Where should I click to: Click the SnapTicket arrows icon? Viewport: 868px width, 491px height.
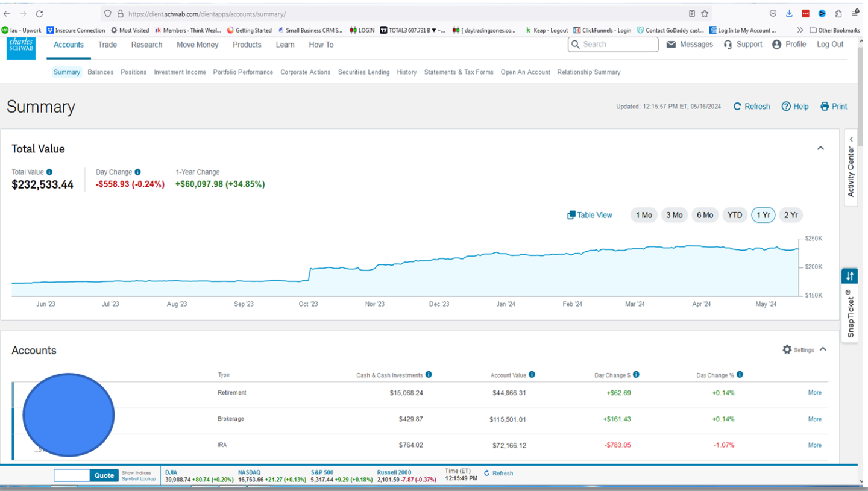point(849,276)
